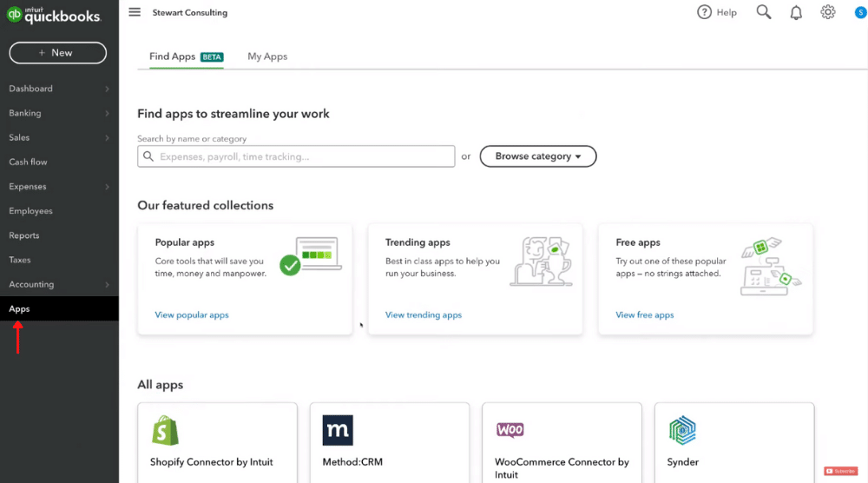Expand the Expenses menu chevron
This screenshot has width=868, height=483.
tap(107, 187)
